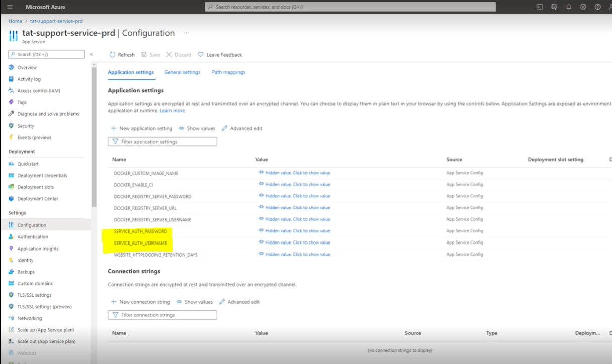Click the Refresh toolbar button
Image resolution: width=612 pixels, height=364 pixels.
(x=122, y=55)
